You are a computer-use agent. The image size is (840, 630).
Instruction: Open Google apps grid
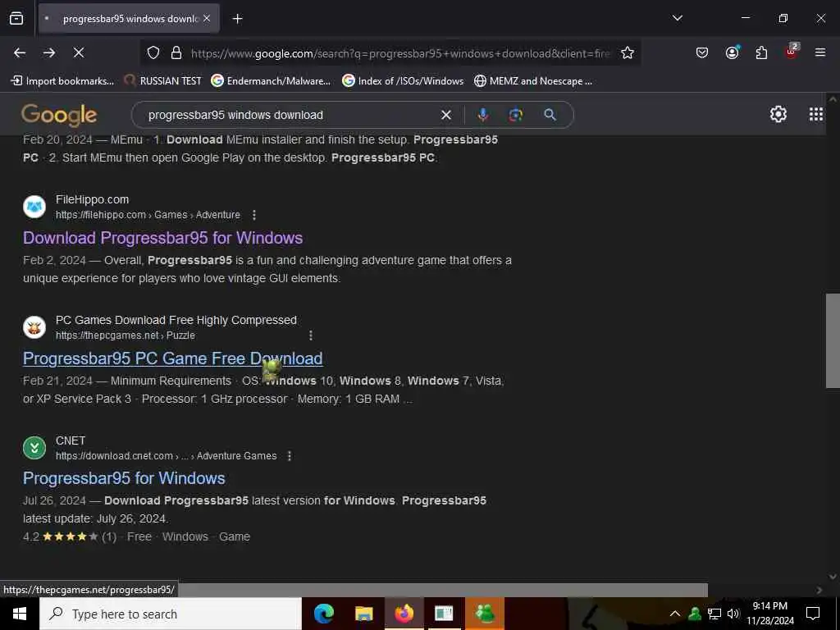pos(816,114)
